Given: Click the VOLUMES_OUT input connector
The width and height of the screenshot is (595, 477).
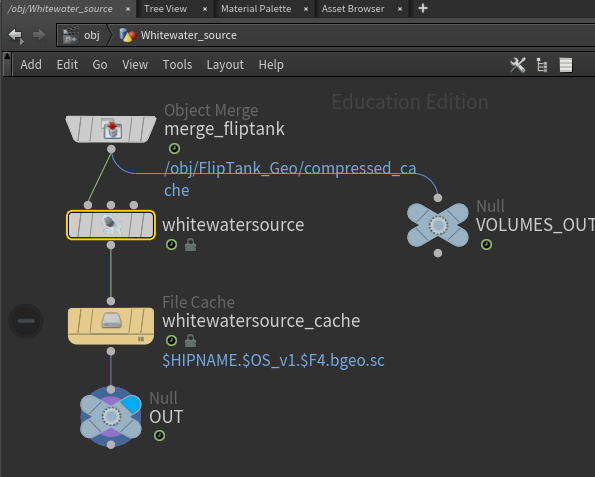Looking at the screenshot, I should (438, 198).
